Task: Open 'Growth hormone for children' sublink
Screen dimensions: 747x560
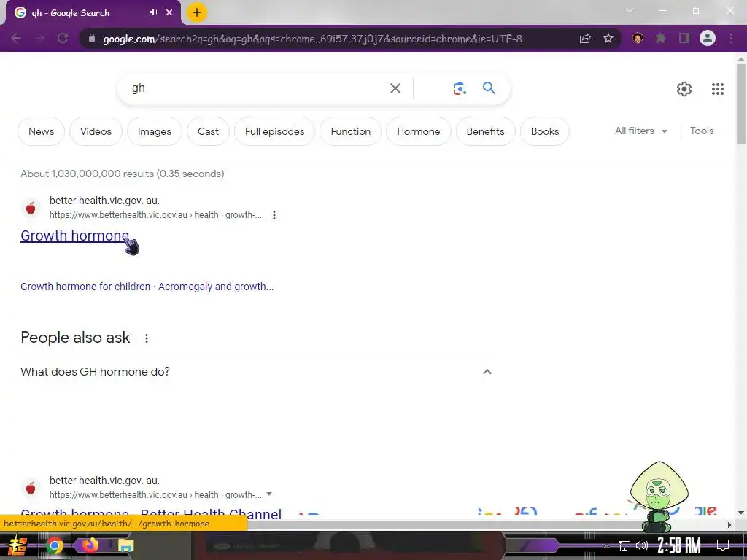Action: pyautogui.click(x=85, y=287)
